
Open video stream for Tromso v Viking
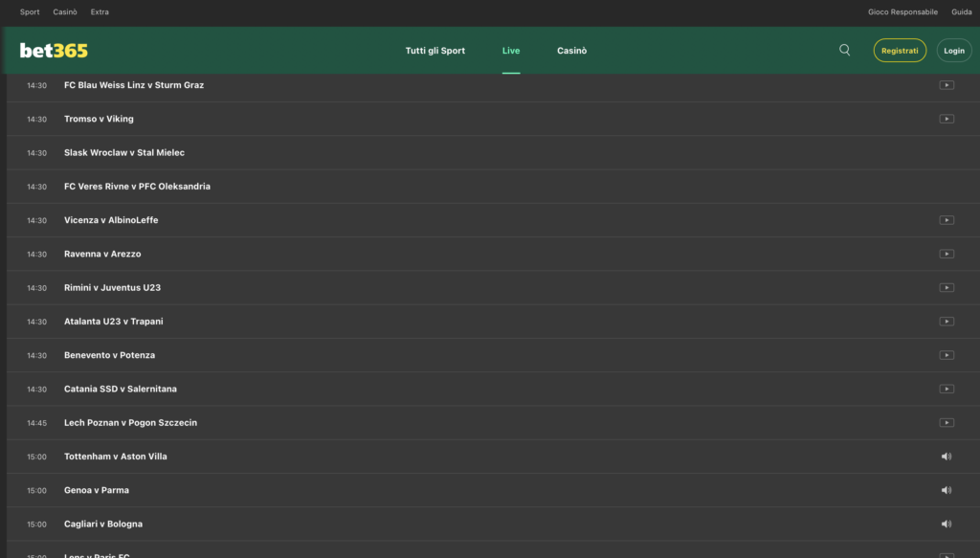pos(946,119)
